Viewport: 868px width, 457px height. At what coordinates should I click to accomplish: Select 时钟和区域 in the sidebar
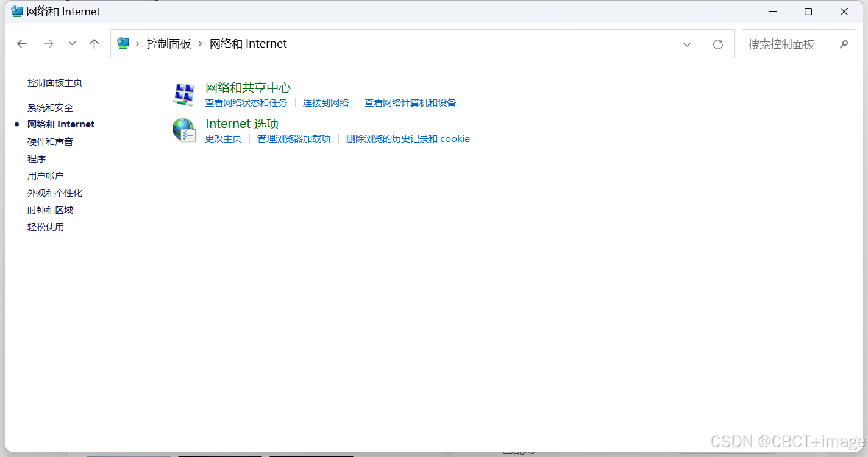[x=50, y=210]
